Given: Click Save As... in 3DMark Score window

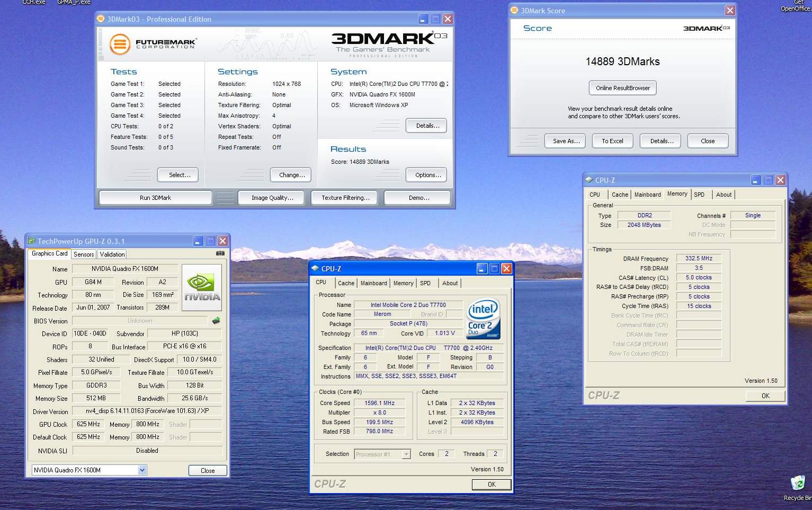Looking at the screenshot, I should [x=566, y=141].
